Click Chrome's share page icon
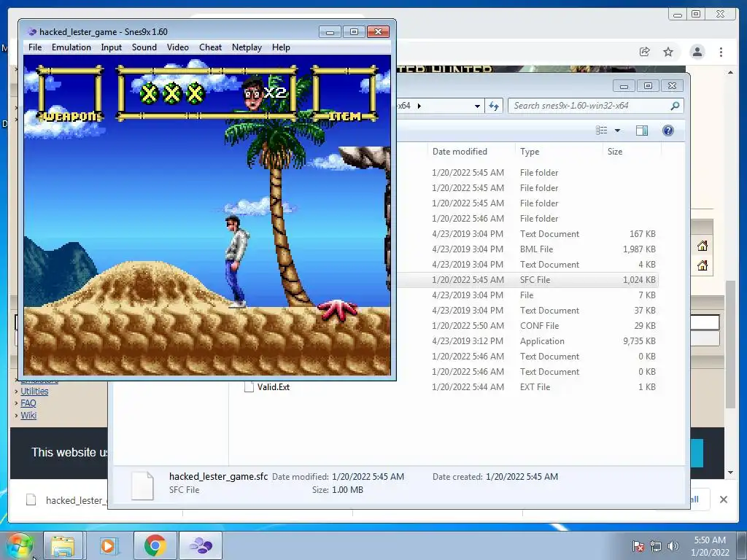Screen dimensions: 747x560 tap(644, 52)
